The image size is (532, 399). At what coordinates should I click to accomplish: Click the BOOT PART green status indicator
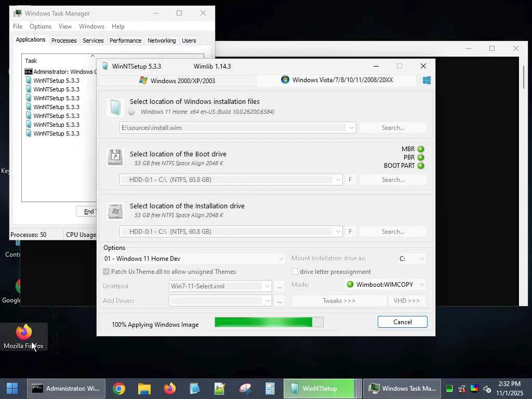pyautogui.click(x=421, y=166)
